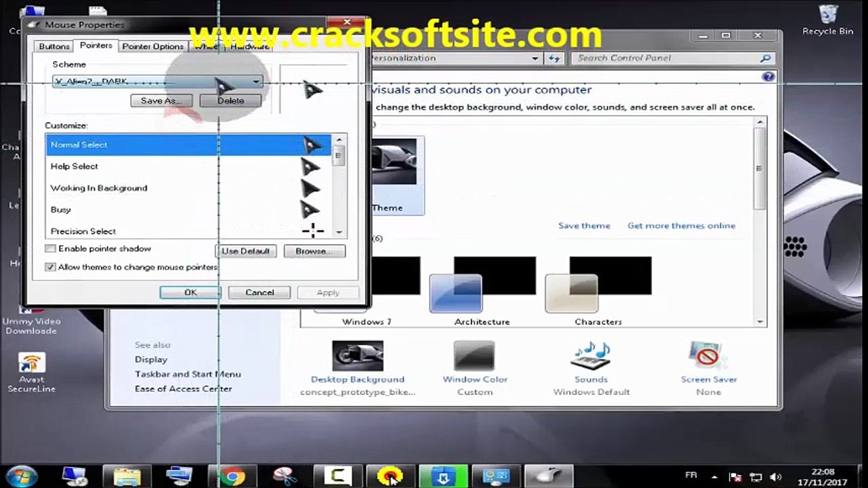
Task: Show hidden system tray icons
Action: pos(714,477)
